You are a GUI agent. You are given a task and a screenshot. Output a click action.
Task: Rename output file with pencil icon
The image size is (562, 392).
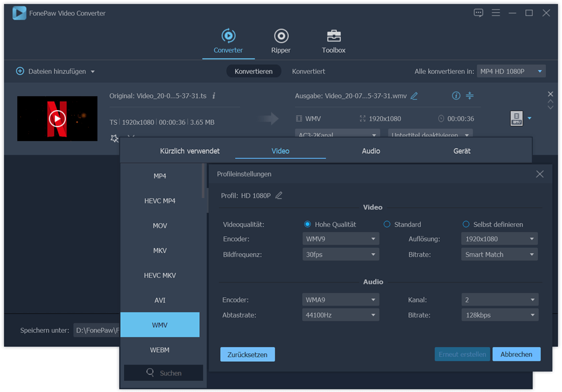(x=414, y=95)
